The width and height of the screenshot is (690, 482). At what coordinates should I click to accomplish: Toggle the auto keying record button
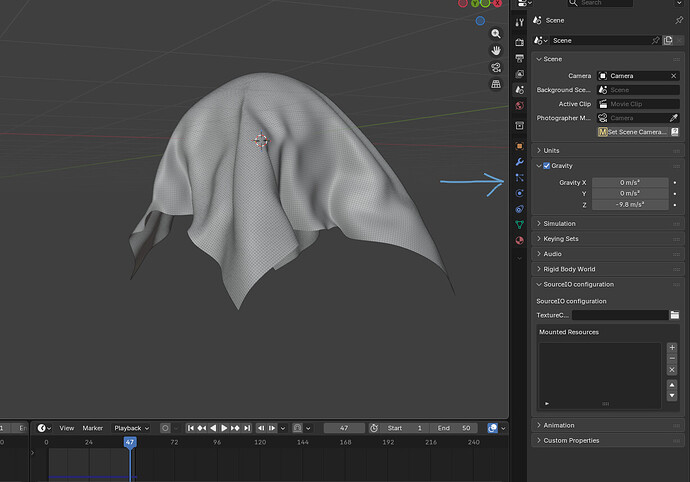[x=165, y=428]
